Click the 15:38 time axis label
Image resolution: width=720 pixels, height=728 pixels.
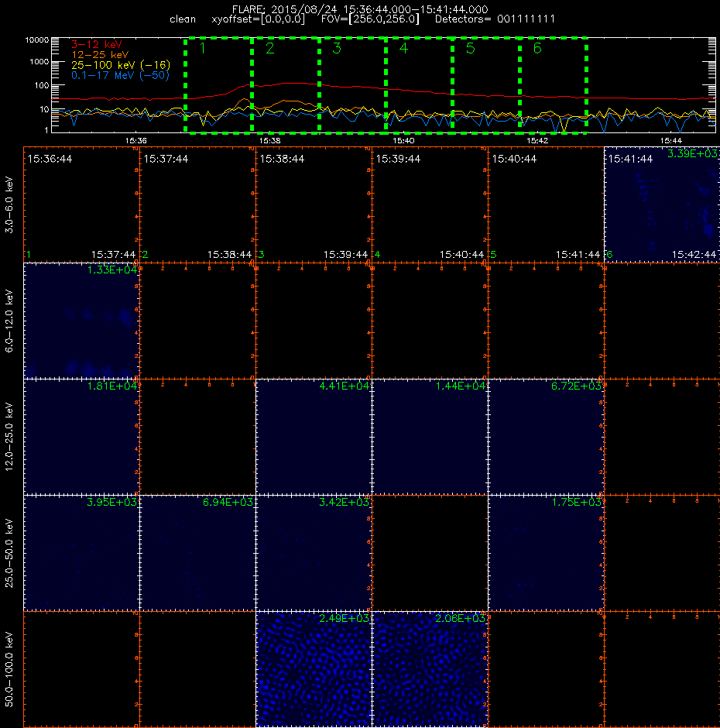(269, 140)
